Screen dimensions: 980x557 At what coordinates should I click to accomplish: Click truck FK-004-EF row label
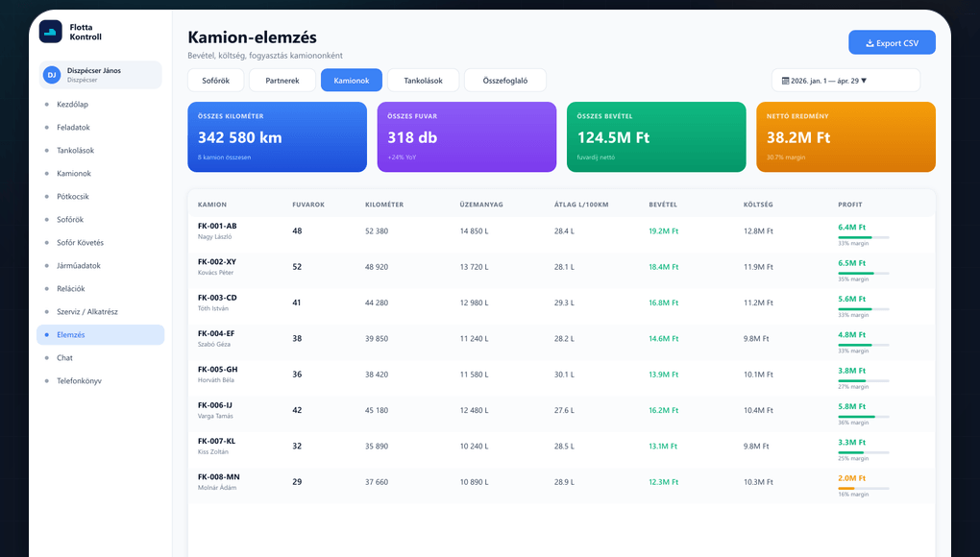pos(216,333)
